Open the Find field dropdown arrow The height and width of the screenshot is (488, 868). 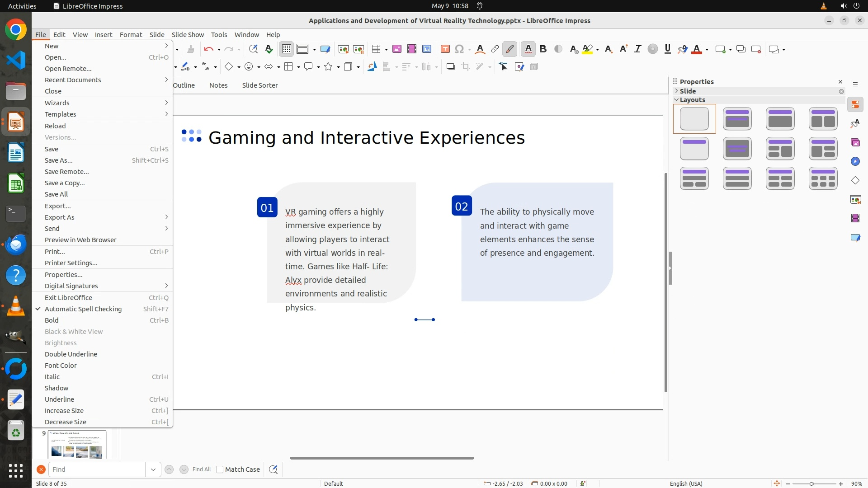(153, 469)
